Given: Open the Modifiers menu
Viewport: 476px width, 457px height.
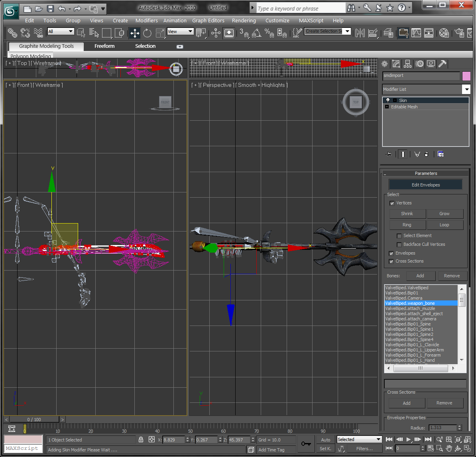Looking at the screenshot, I should click(146, 20).
